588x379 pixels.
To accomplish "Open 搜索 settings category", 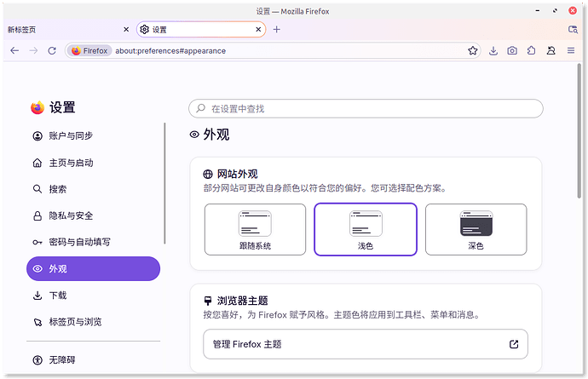I will coord(93,189).
